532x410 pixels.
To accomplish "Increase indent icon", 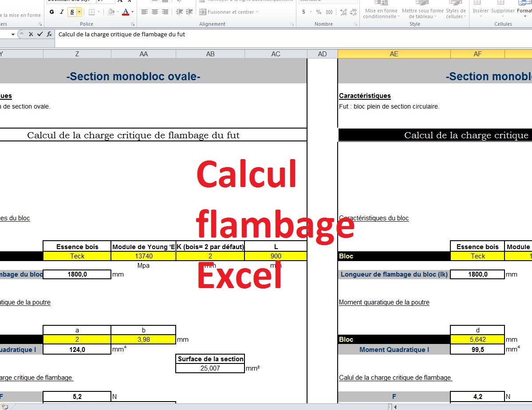I will point(189,12).
